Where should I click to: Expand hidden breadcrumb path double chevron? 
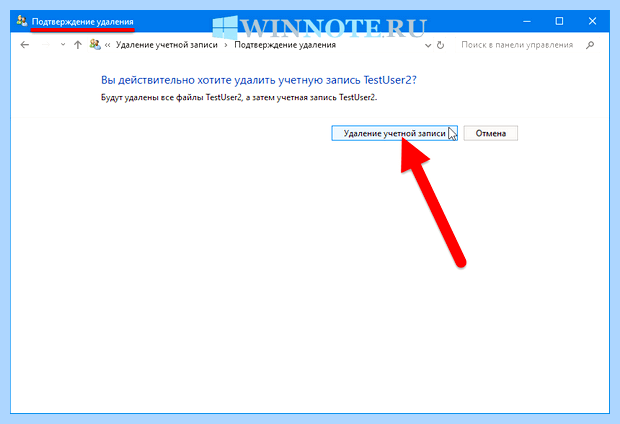click(108, 45)
